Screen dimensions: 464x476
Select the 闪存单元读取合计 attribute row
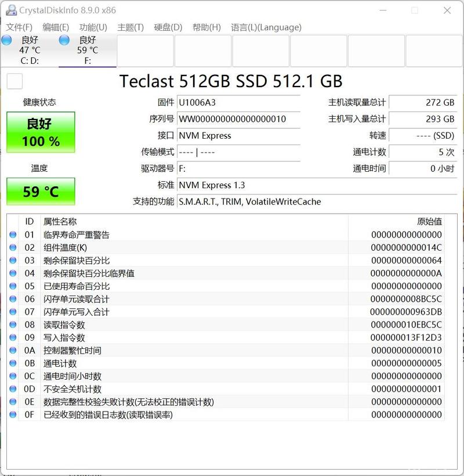(x=226, y=299)
